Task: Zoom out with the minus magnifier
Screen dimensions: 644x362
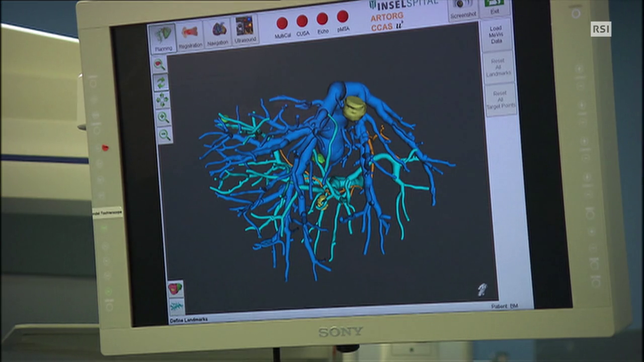Action: tap(165, 135)
